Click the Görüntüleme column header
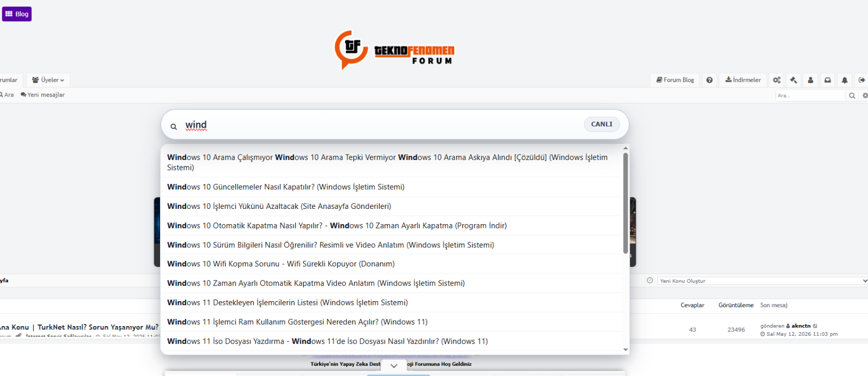Viewport: 868px width, 376px height. 736,305
